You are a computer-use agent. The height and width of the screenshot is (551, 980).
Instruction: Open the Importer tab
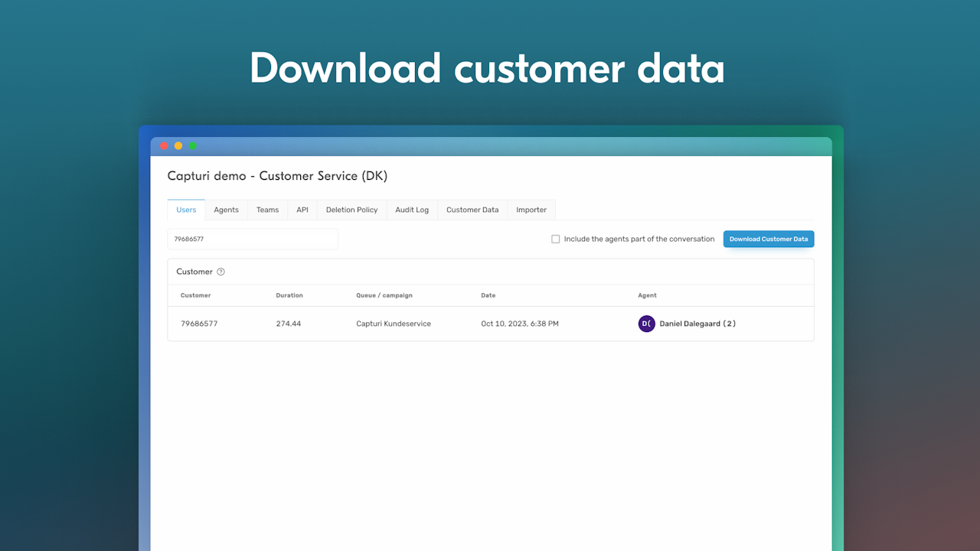pos(531,210)
